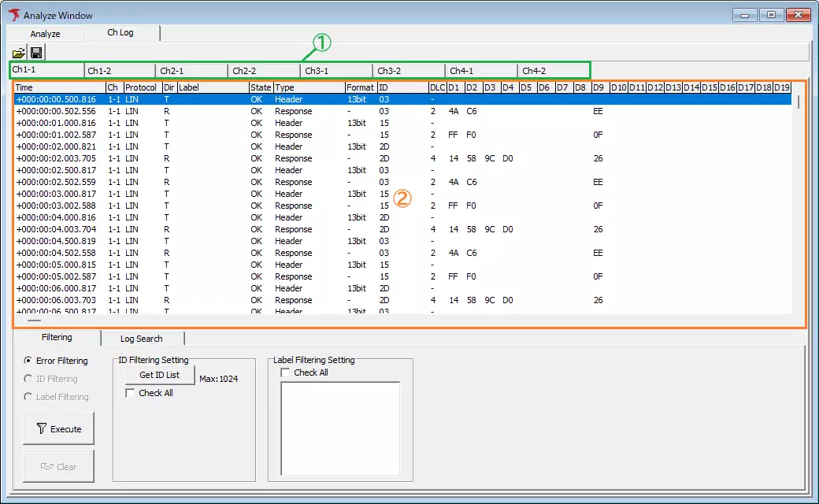This screenshot has height=504, width=819.
Task: Select the Error Filtering radio button
Action: (29, 360)
